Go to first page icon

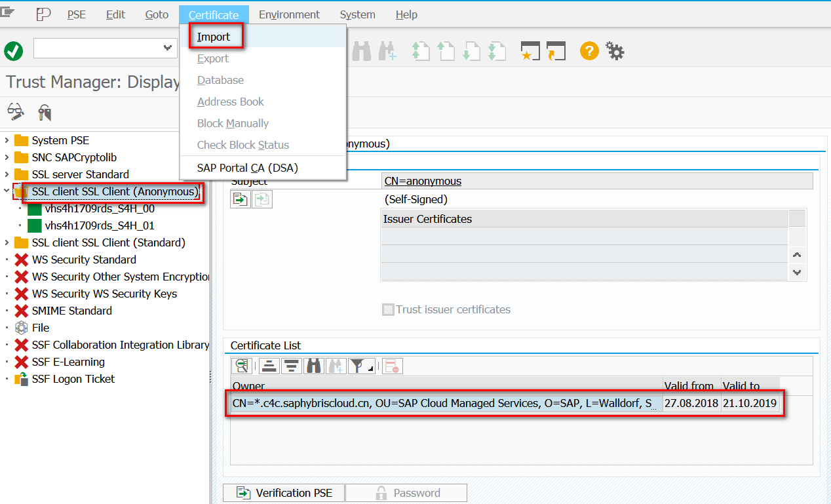point(419,51)
